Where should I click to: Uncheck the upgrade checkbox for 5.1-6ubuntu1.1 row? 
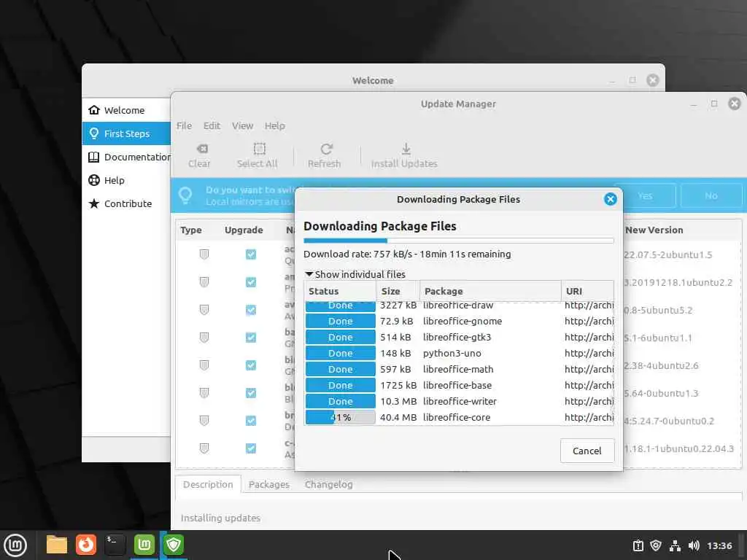[251, 338]
